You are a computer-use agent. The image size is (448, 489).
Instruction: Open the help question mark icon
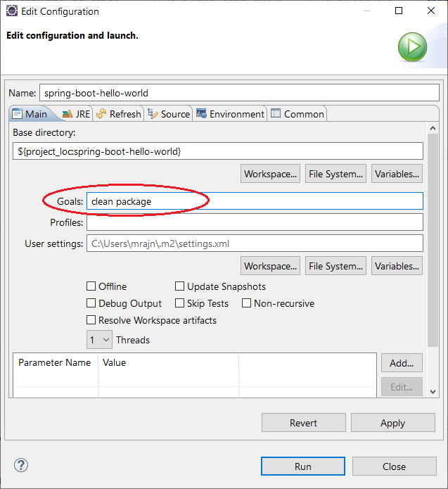[x=21, y=465]
